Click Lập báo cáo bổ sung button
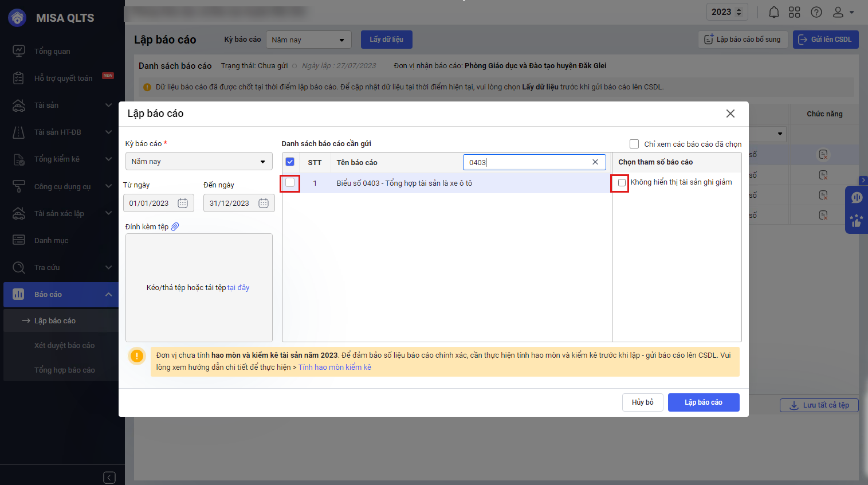 pos(743,40)
